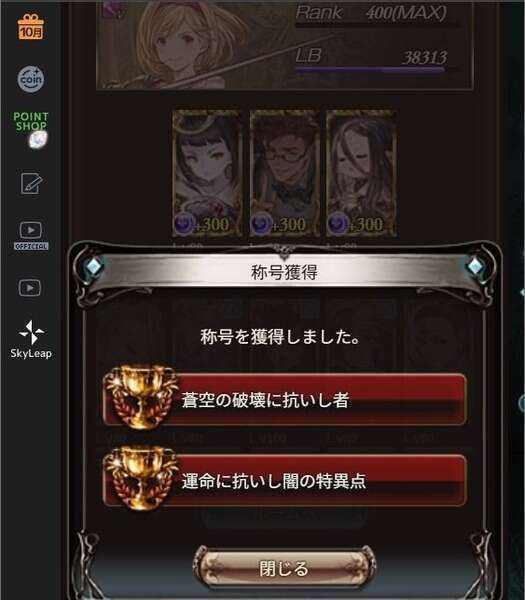Click the second trophy cup icon

tap(142, 478)
